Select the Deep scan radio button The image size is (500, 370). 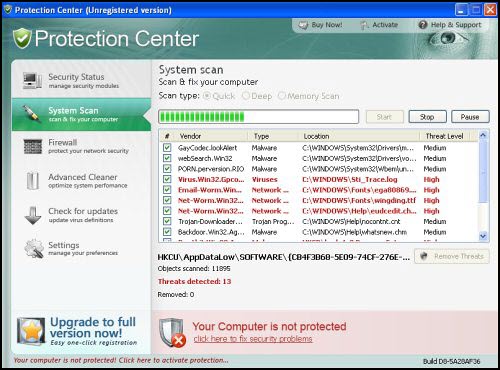(x=246, y=96)
